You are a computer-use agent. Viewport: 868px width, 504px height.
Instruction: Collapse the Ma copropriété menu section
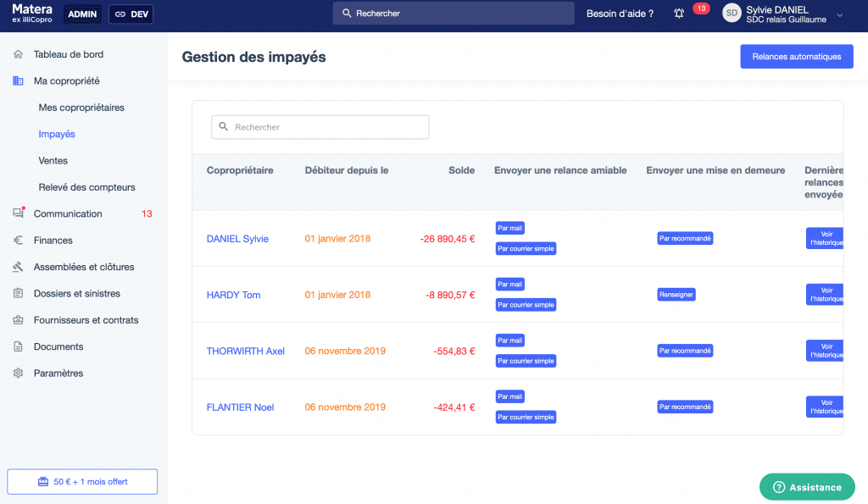(66, 81)
